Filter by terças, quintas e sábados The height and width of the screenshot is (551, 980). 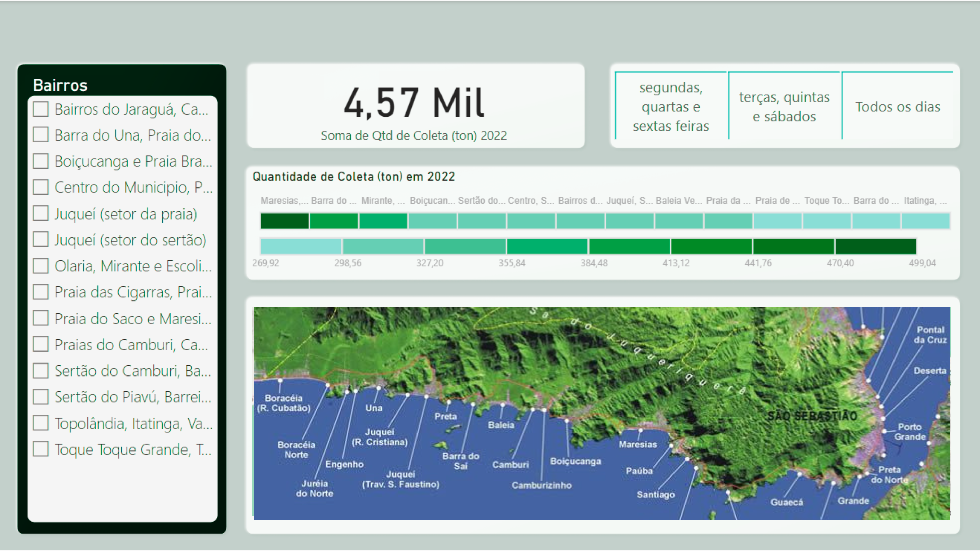[785, 106]
